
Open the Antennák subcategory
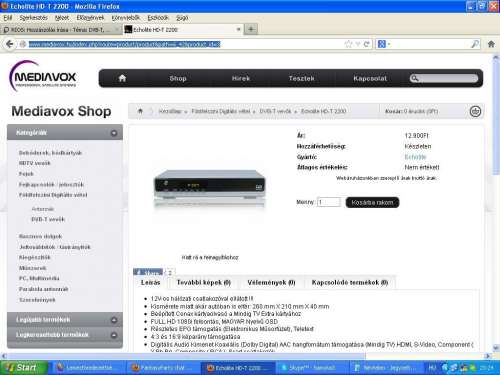tap(42, 209)
